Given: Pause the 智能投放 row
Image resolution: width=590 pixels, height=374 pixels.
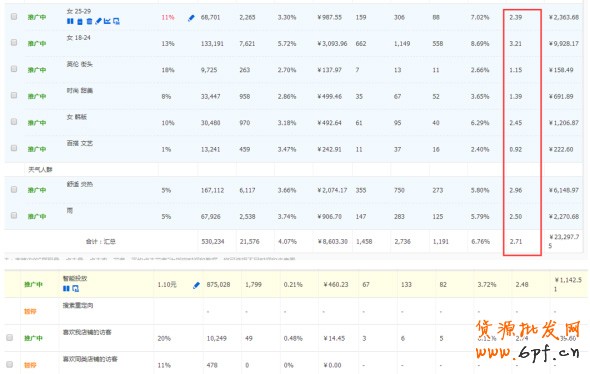Looking at the screenshot, I should [x=66, y=289].
